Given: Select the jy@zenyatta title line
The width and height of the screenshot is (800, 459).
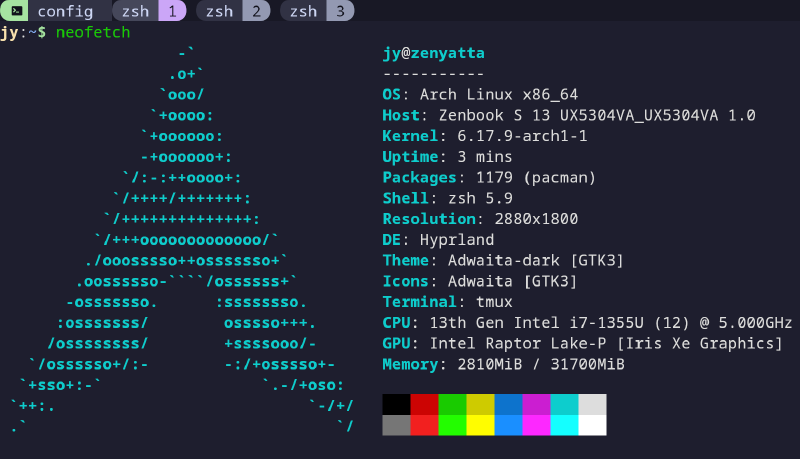Looking at the screenshot, I should (x=434, y=53).
